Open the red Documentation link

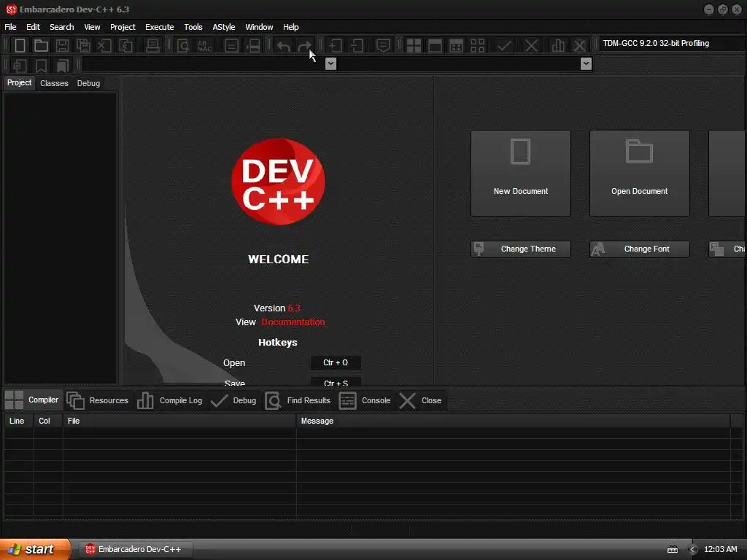pyautogui.click(x=293, y=322)
